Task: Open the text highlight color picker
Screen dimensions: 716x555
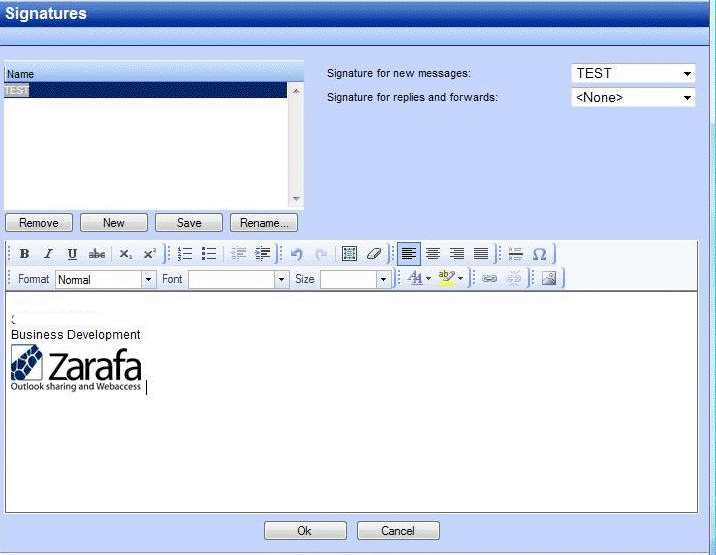Action: coord(451,279)
